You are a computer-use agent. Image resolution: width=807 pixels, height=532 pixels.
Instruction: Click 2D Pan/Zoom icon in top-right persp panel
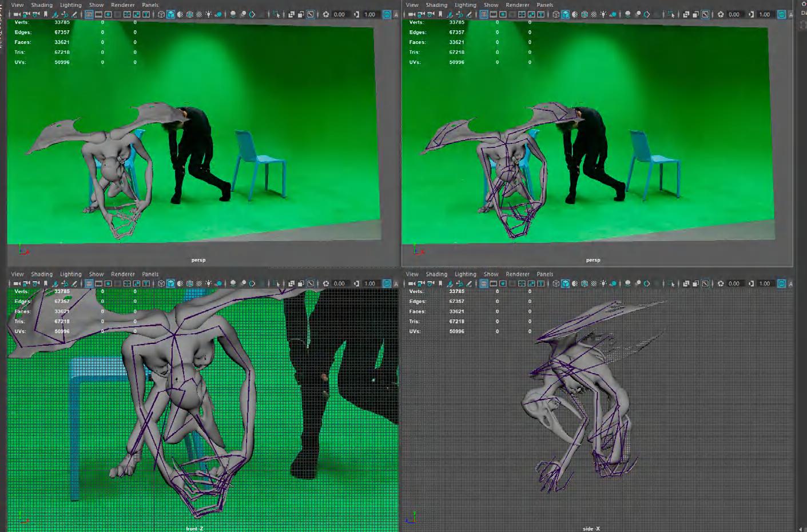click(x=459, y=14)
